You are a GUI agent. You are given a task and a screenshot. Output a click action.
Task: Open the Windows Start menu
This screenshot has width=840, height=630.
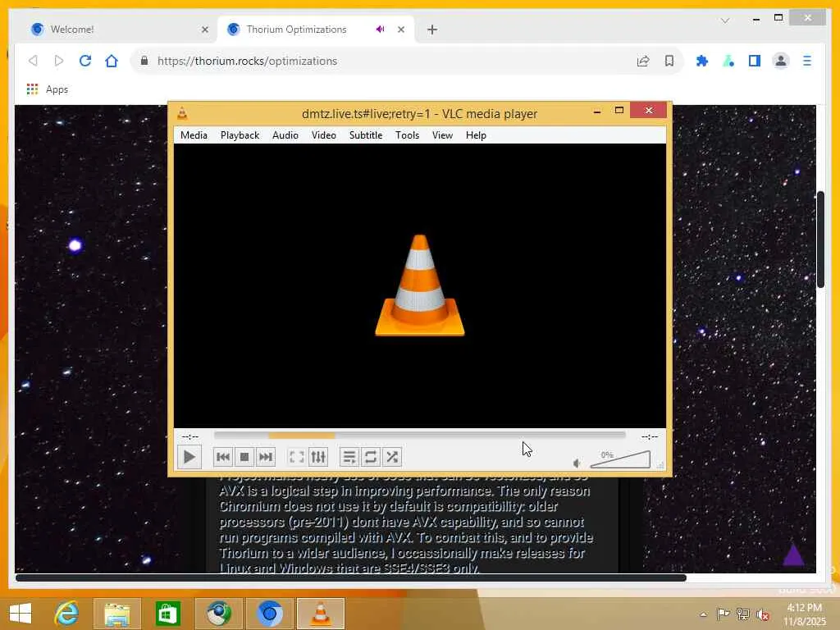(21, 614)
